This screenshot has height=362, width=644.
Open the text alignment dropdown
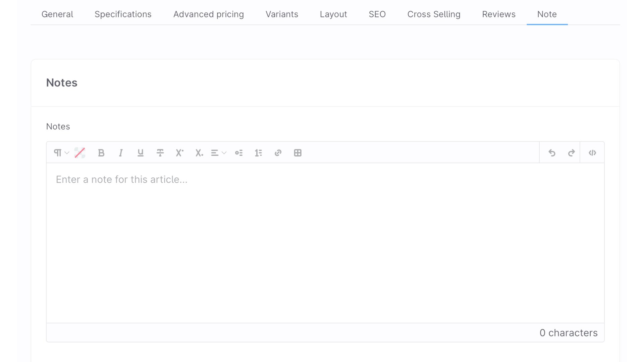tap(219, 153)
